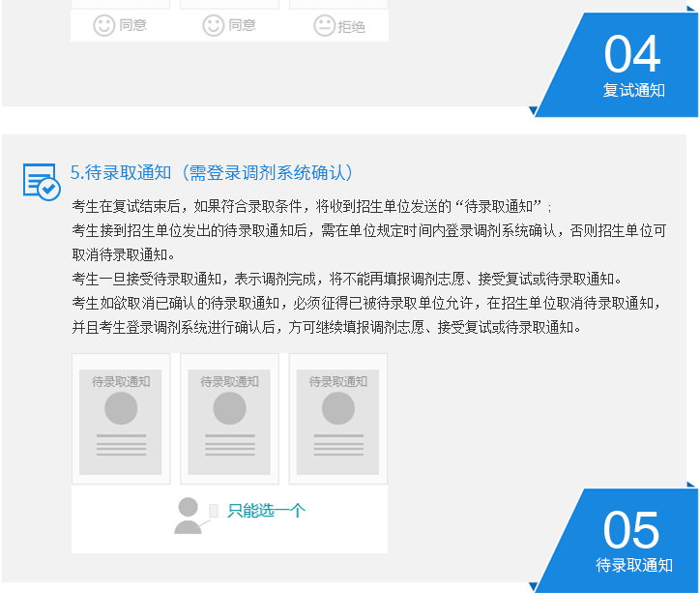Image resolution: width=700 pixels, height=593 pixels.
Task: Click the second 同意 smiley face icon
Action: point(213,25)
